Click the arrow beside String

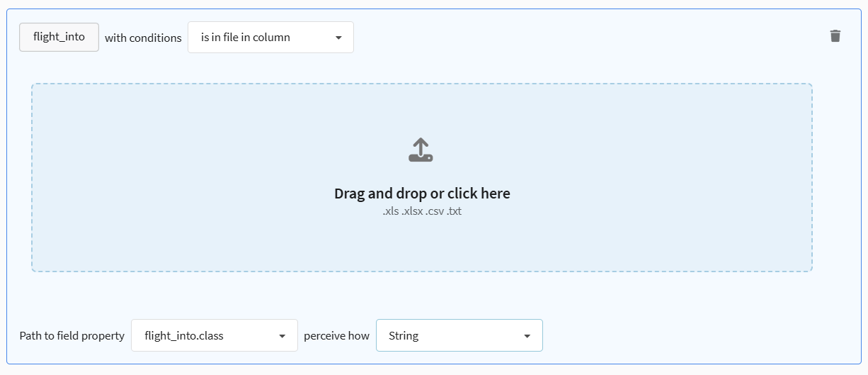[527, 336]
